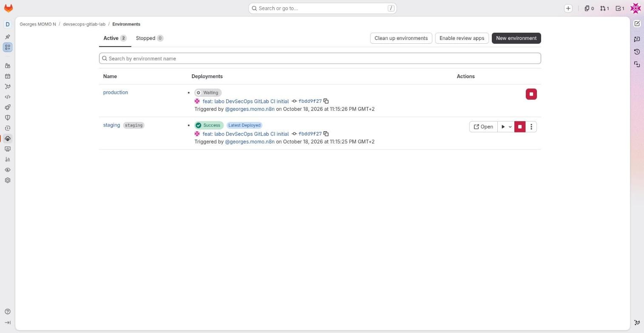Screen dimensions: 644x333
Task: Open the Analyze chart sidebar icon
Action: [8, 160]
